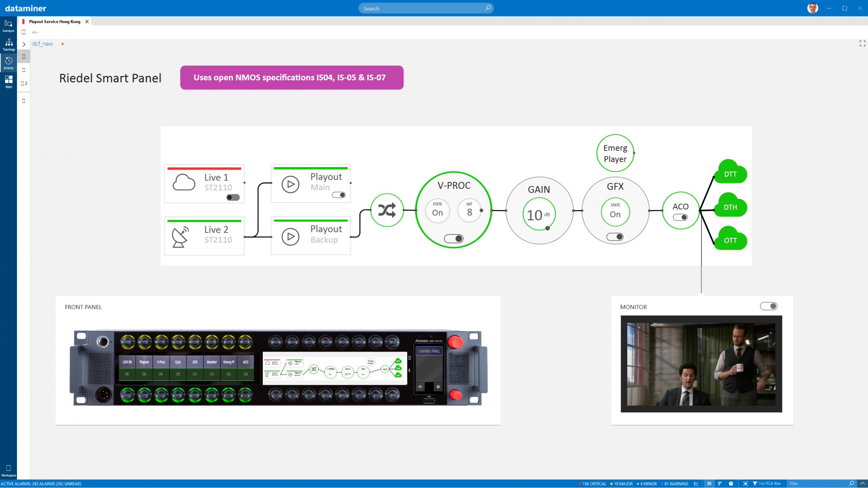Click the focus target icon in status bar
Image resolution: width=868 pixels, height=488 pixels.
(745, 484)
